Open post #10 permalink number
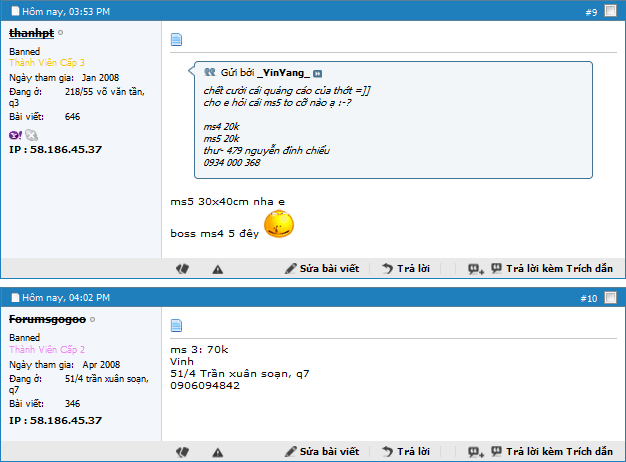This screenshot has width=626, height=462. (589, 299)
